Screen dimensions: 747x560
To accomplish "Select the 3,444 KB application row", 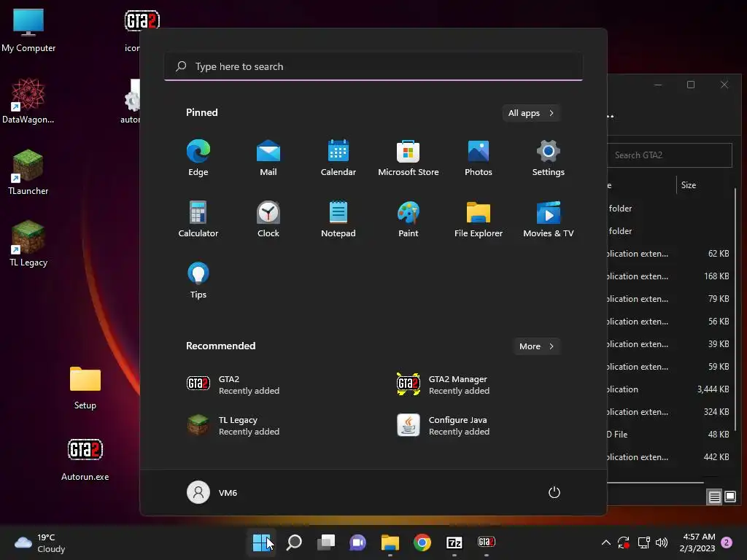I will (670, 389).
